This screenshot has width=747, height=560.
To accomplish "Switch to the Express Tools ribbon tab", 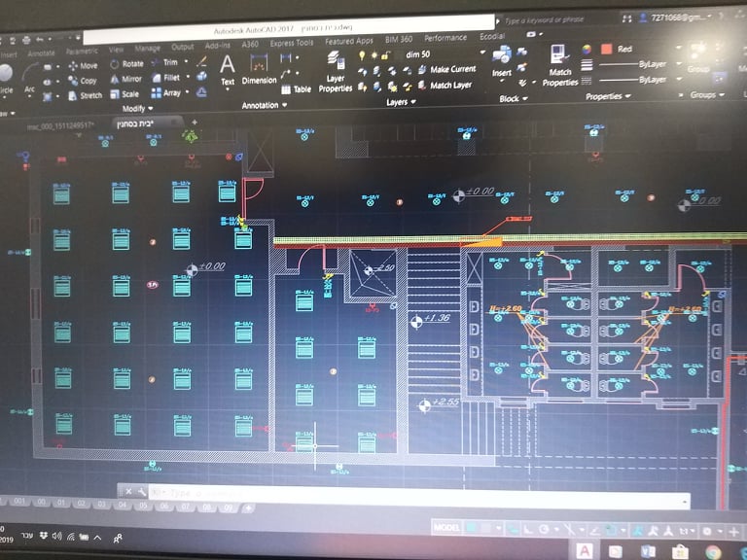I will pos(292,43).
